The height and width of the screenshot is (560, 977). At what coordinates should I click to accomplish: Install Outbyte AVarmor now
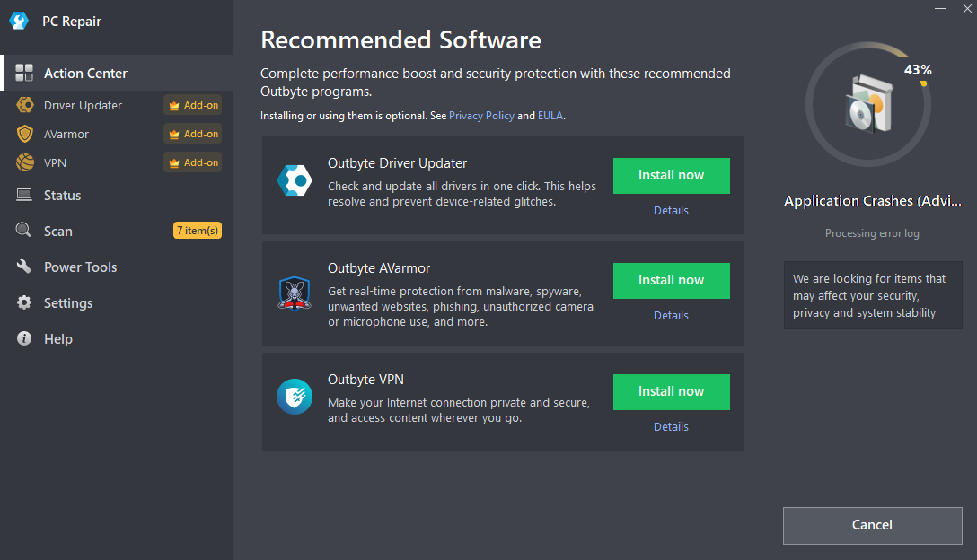(671, 280)
